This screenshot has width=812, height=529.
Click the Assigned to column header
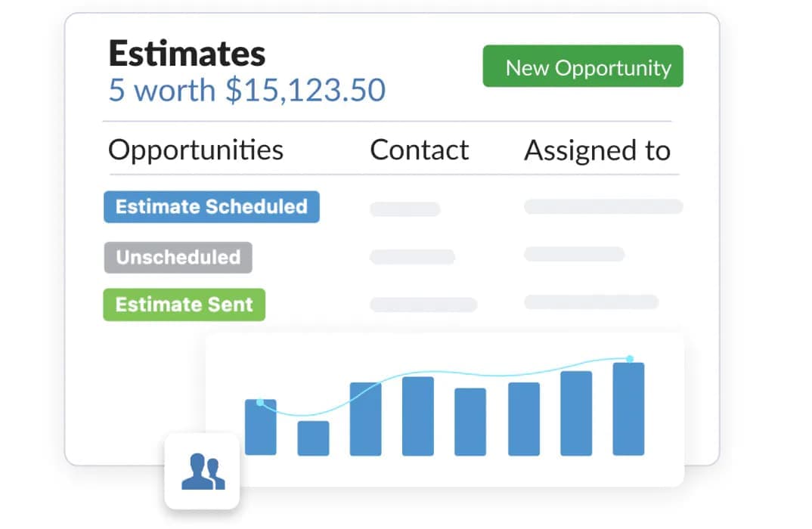[x=597, y=150]
